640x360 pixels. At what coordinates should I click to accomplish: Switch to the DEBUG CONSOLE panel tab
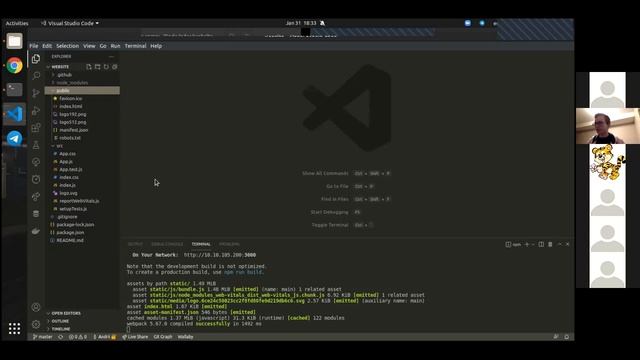coord(167,244)
